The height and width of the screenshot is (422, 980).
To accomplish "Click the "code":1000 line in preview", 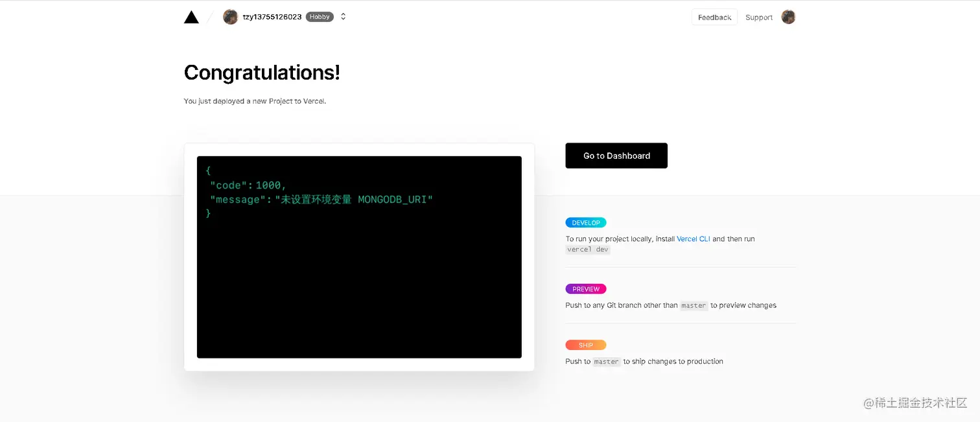I will (x=248, y=185).
